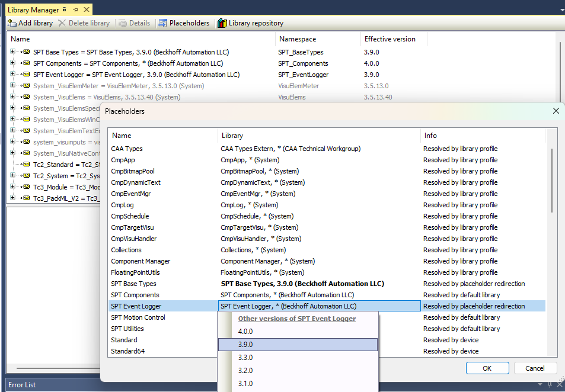Expand the SPT Components library node

(12, 63)
